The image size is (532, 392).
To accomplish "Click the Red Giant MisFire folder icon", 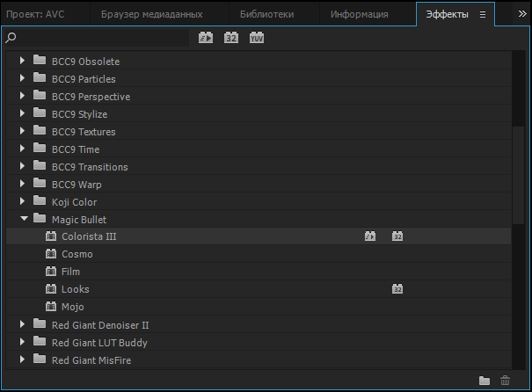I will [40, 359].
